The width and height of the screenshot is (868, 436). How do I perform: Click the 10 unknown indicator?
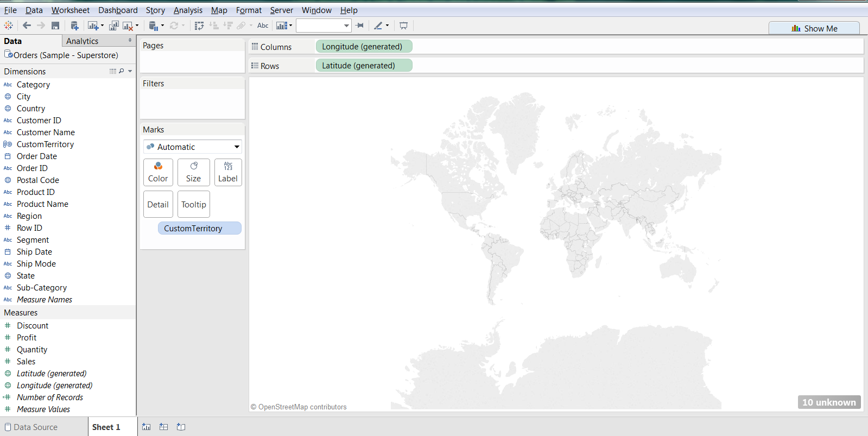pyautogui.click(x=829, y=402)
